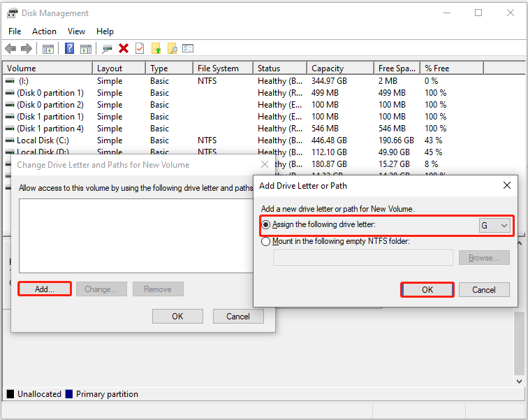Click the Back arrow toolbar icon
The width and height of the screenshot is (528, 420).
point(10,48)
